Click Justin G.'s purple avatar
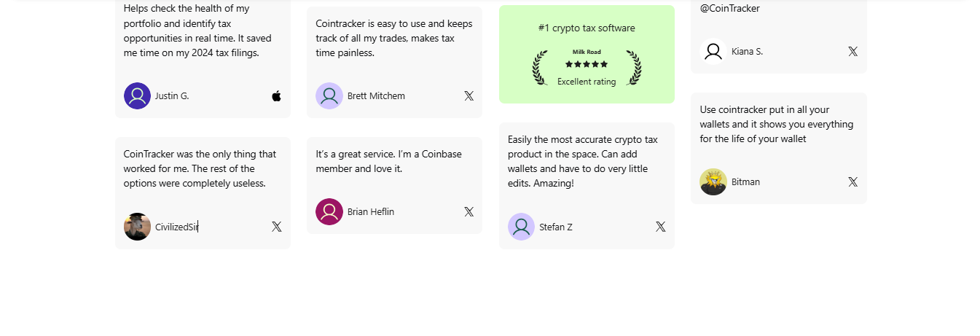This screenshot has height=336, width=980. [x=137, y=96]
